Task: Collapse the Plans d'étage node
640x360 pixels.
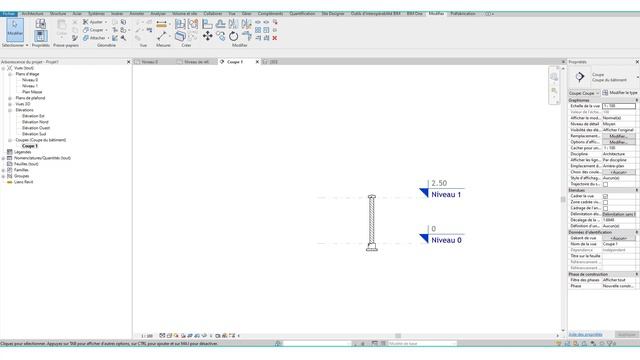Action: click(x=10, y=74)
